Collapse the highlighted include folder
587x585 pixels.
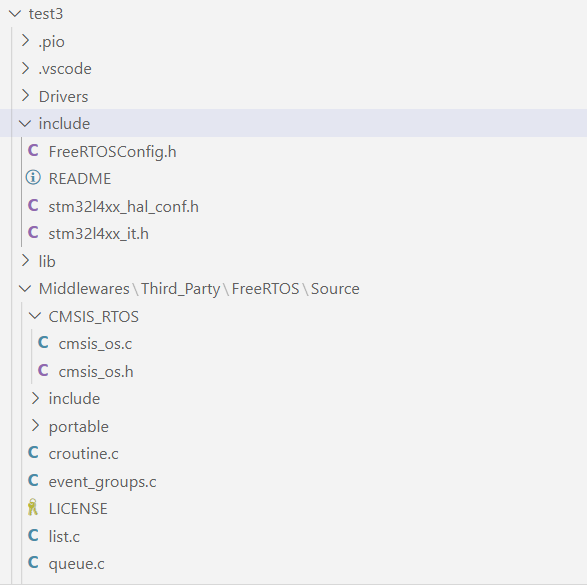pos(25,123)
